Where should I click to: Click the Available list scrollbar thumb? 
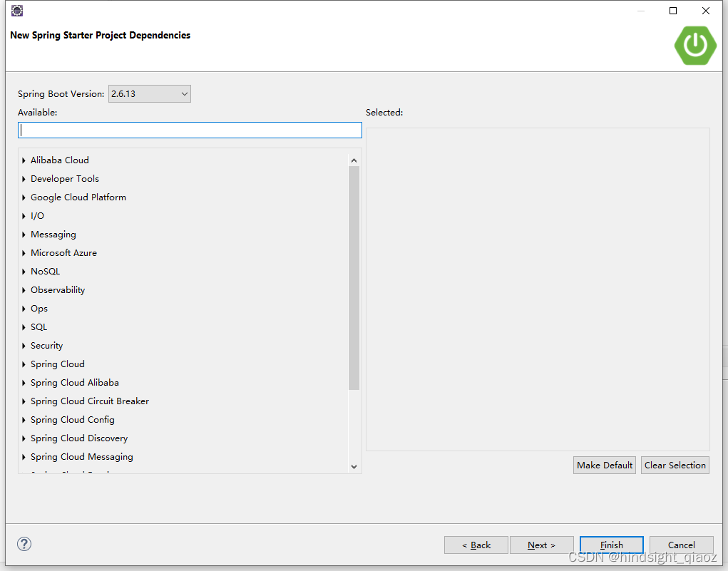pyautogui.click(x=354, y=278)
